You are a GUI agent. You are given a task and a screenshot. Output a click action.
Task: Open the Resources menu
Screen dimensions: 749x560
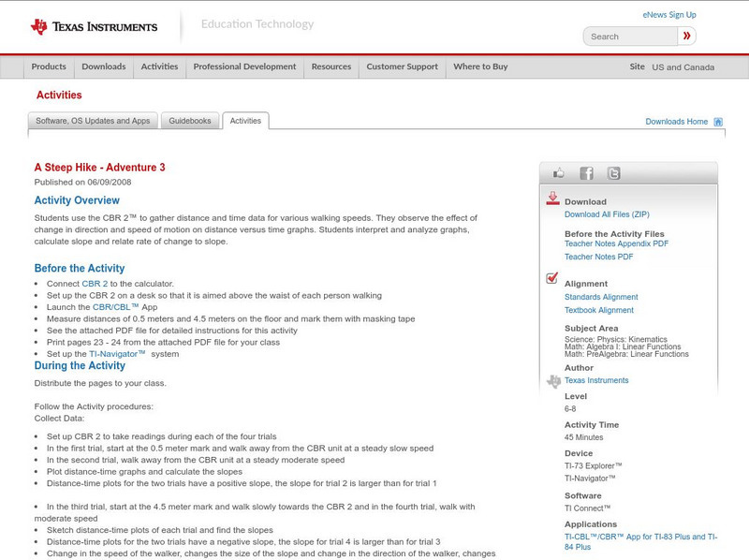click(331, 66)
